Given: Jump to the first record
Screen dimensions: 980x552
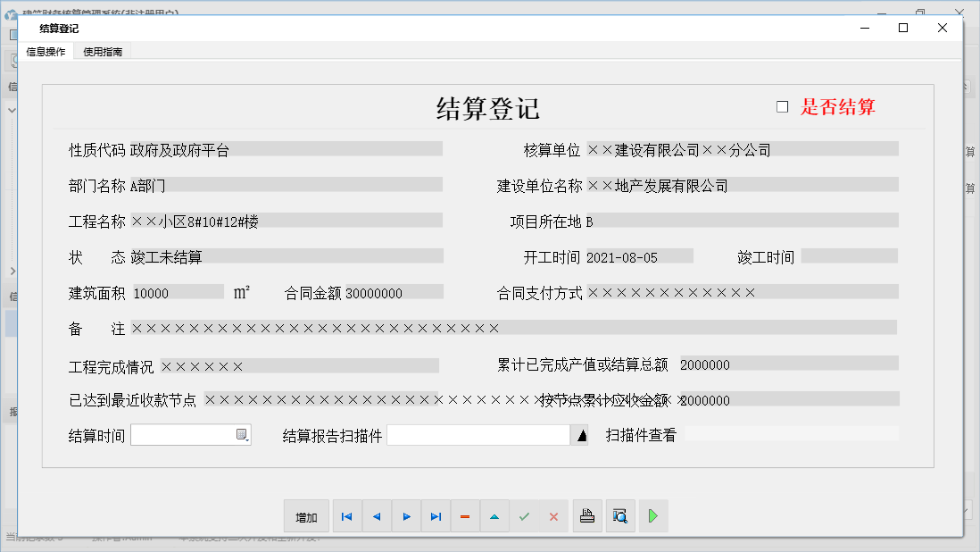Looking at the screenshot, I should pos(346,516).
